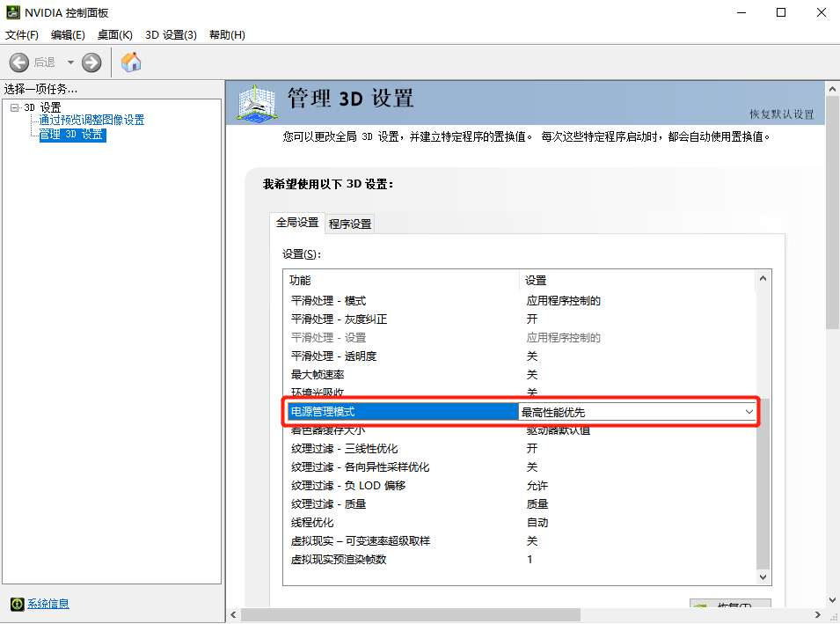
Task: Select the 平滑处理 - 模式 row
Action: pyautogui.click(x=519, y=301)
